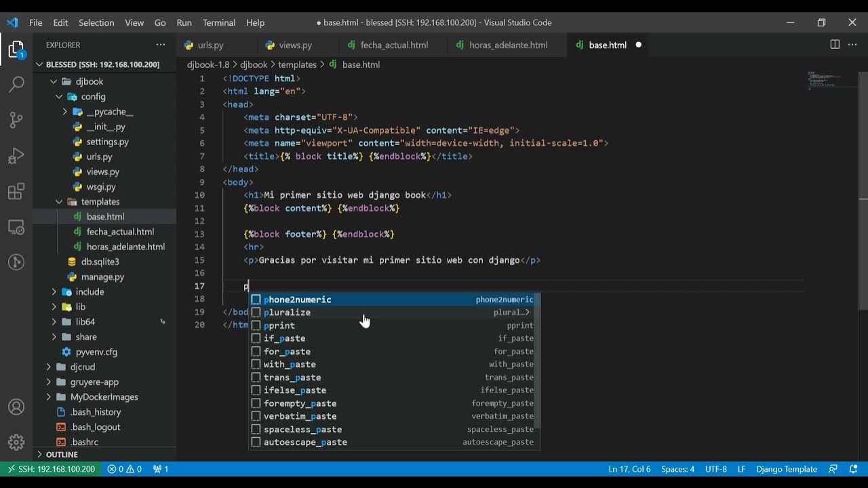
Task: Click the SSH remote host status indicator
Action: point(50,469)
